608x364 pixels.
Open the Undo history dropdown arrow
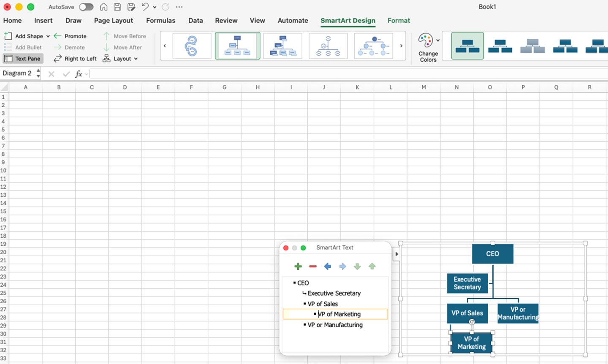pyautogui.click(x=155, y=7)
